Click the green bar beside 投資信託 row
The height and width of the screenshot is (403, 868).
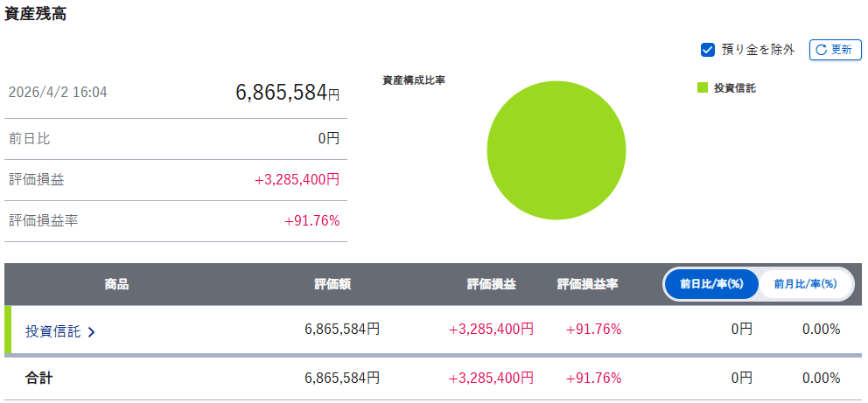(8, 330)
